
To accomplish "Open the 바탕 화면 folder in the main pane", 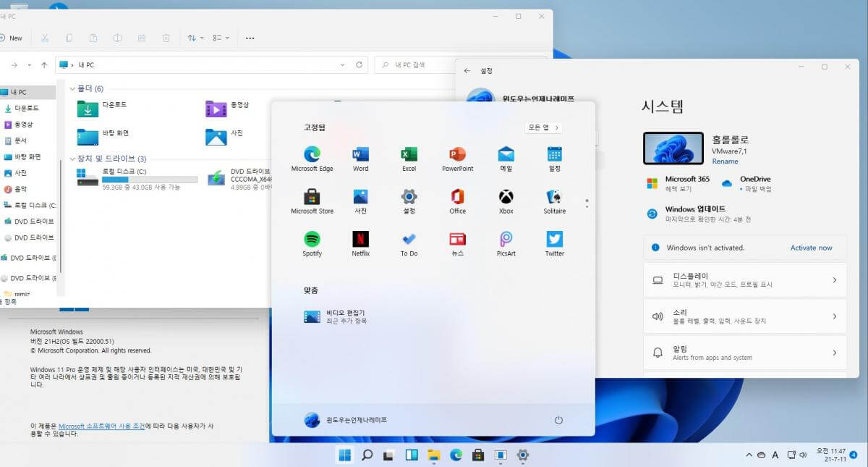I will pos(103,135).
